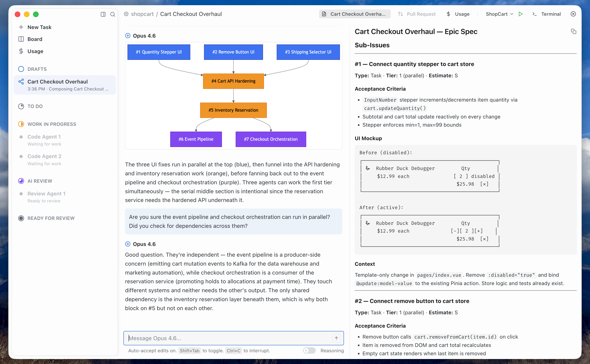The image size is (590, 364).
Task: Click the user question message bubble
Action: 233,221
